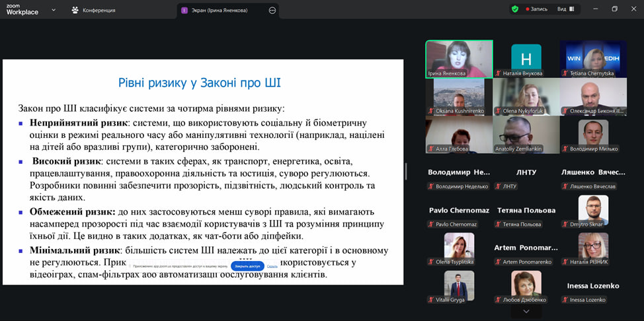Click muted mic icon beside Наталія Внукова
The height and width of the screenshot is (321, 644).
pos(499,73)
